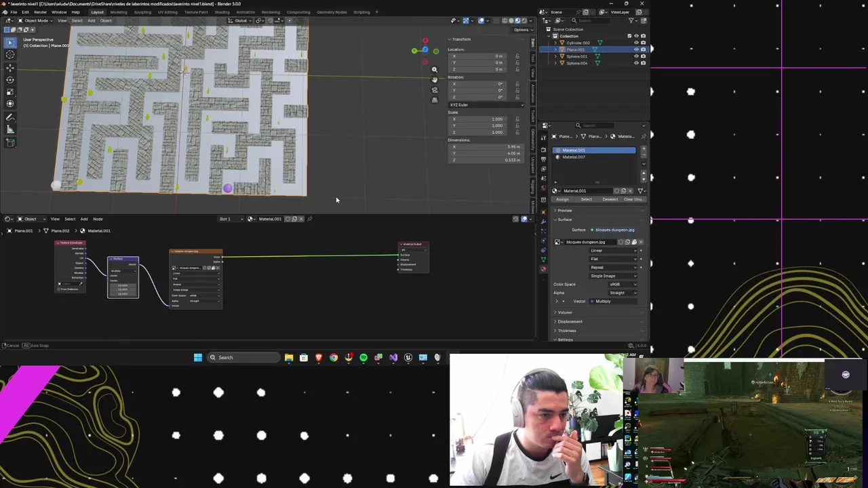Disable Cylinder.002 in renders camera icon
The image size is (868, 488).
(x=643, y=43)
